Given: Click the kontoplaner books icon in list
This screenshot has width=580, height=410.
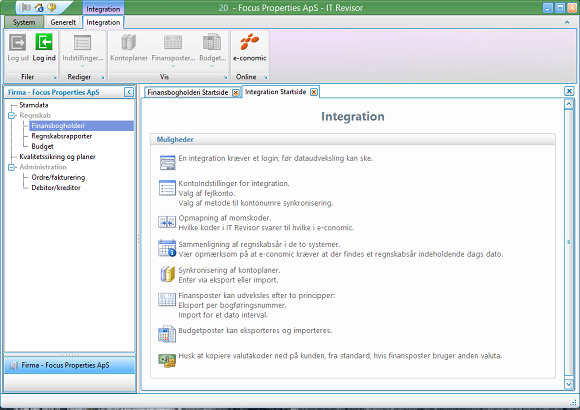Looking at the screenshot, I should 167,274.
